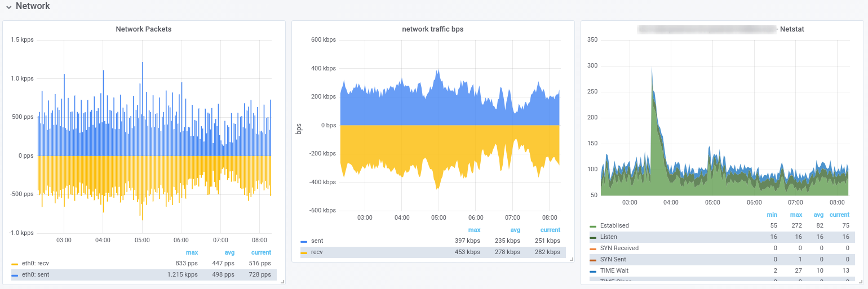The width and height of the screenshot is (868, 289).
Task: Click the SYN Sent series color icon
Action: (593, 260)
